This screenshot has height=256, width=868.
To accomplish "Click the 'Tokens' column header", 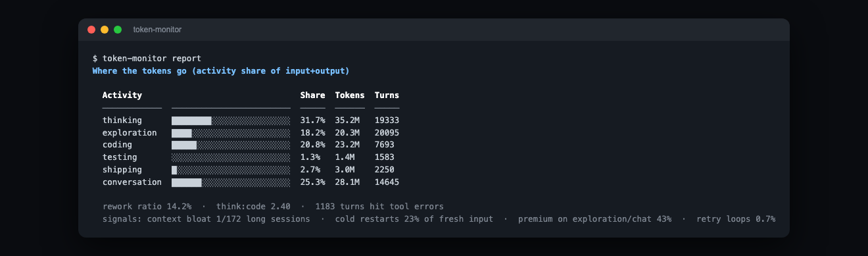I will (350, 95).
